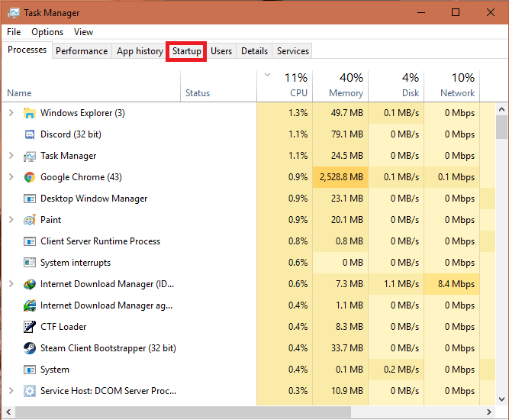Select the CTF Loader pen icon

(30, 327)
